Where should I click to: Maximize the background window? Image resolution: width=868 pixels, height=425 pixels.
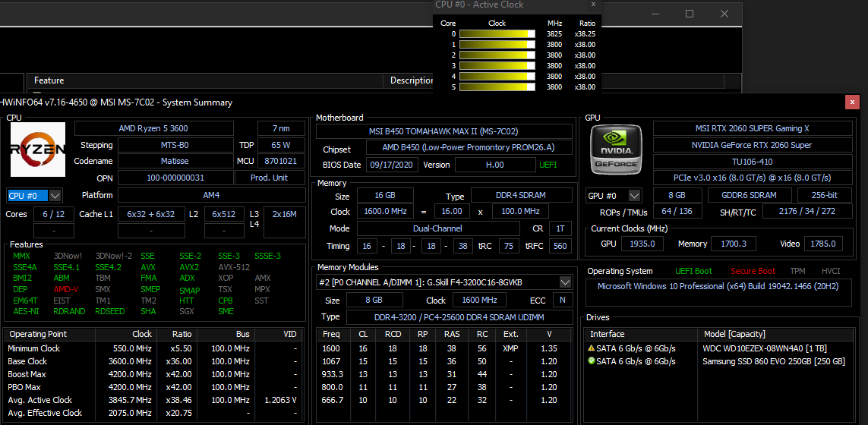690,14
